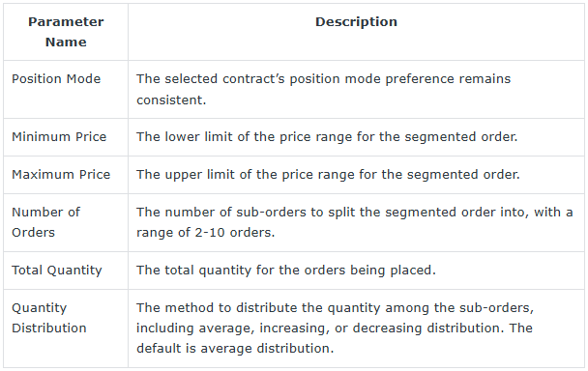588x371 pixels.
Task: Click the upper limit price range description
Action: 328,174
